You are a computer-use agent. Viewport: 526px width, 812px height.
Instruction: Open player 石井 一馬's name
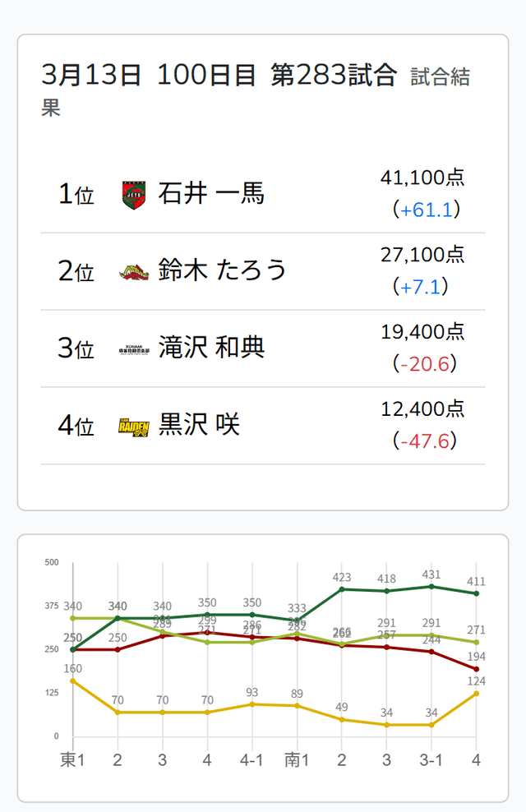click(211, 195)
